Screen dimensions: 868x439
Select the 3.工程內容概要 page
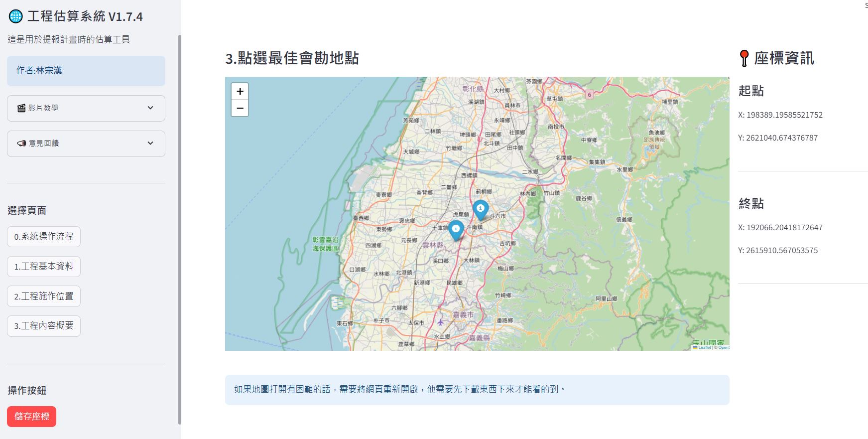[x=44, y=326]
